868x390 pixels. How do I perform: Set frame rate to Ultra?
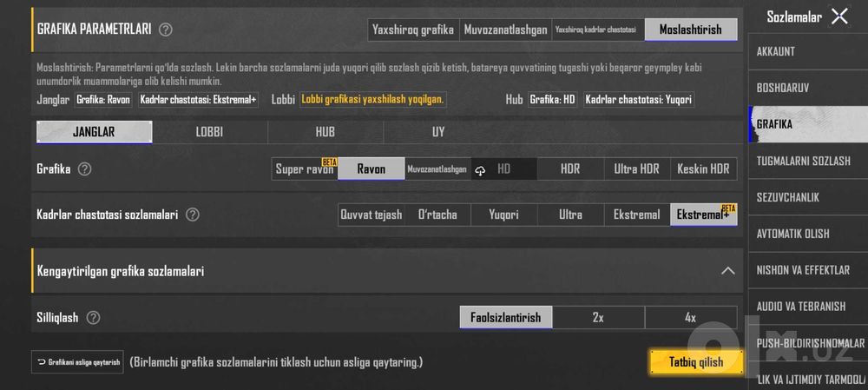coord(571,215)
